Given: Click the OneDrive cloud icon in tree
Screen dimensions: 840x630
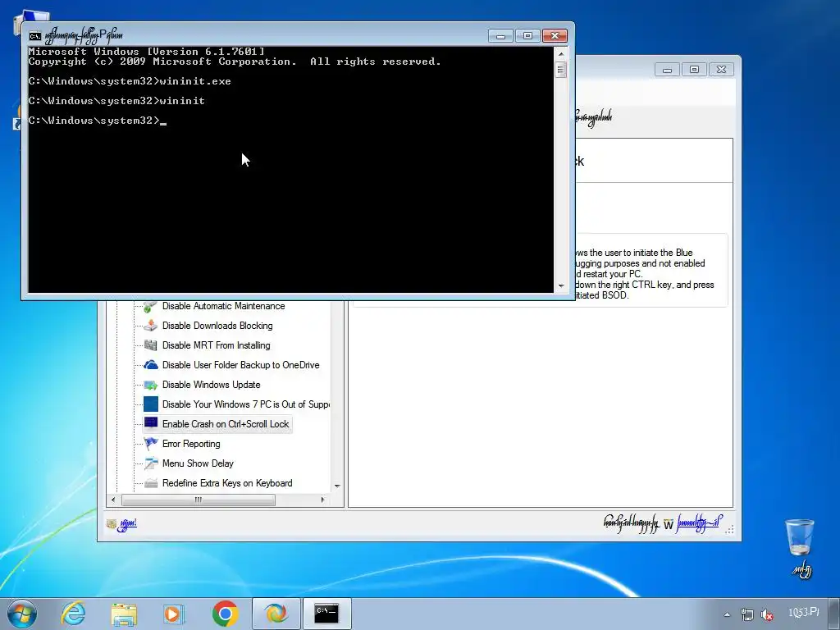Looking at the screenshot, I should 151,365.
